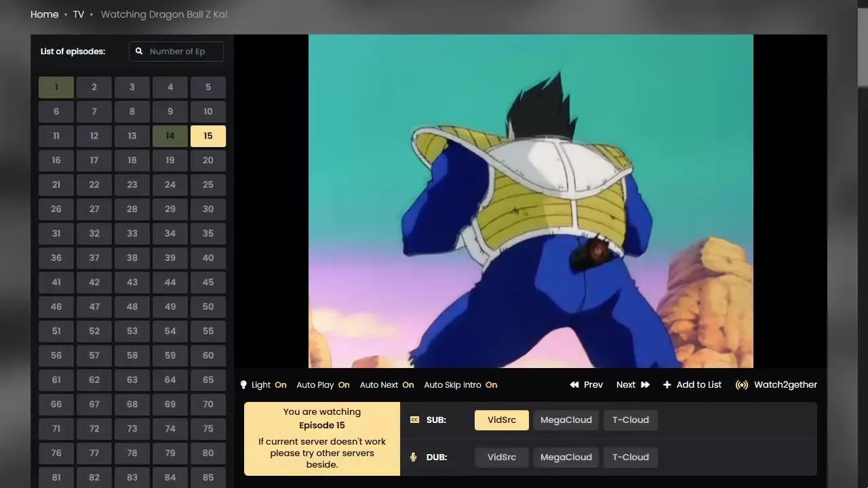Select DUB T-Cloud server
The width and height of the screenshot is (868, 488).
(631, 457)
